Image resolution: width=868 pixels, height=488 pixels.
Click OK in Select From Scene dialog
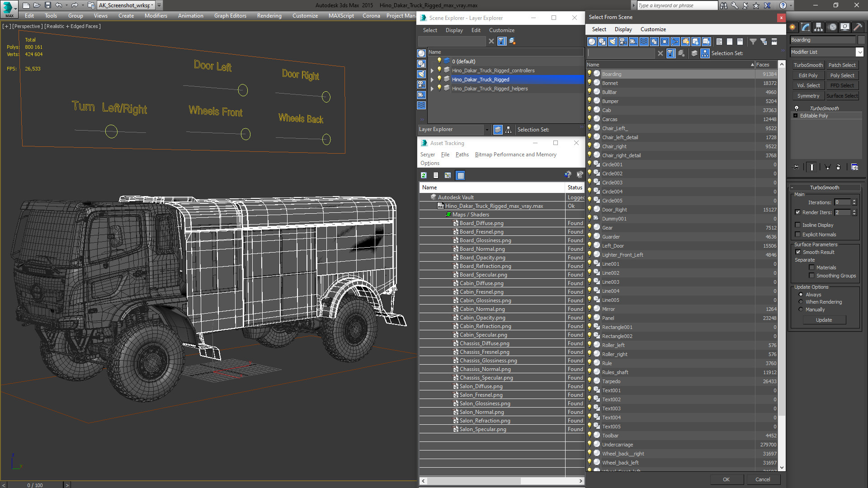tap(726, 479)
